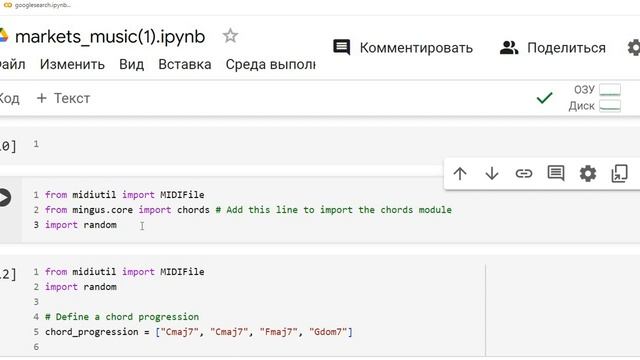Click the comment speech bubble icon
640x360 pixels.
[341, 47]
